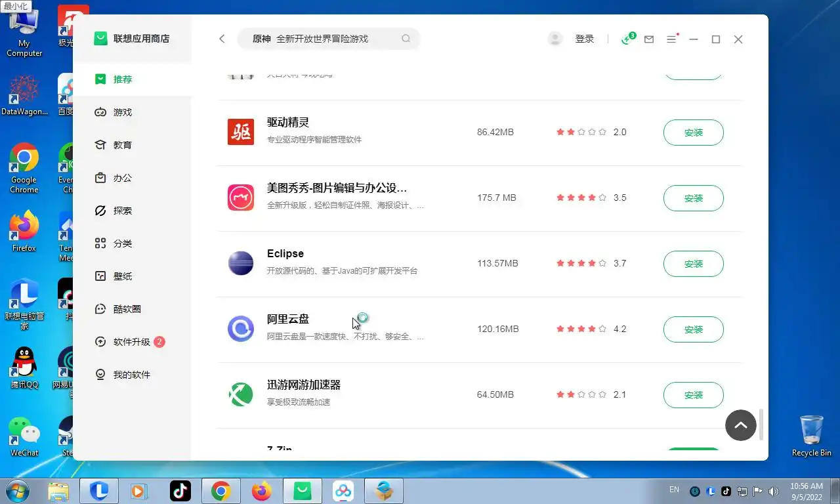Open the 驱动精灵 app title
This screenshot has width=840, height=504.
(x=288, y=123)
